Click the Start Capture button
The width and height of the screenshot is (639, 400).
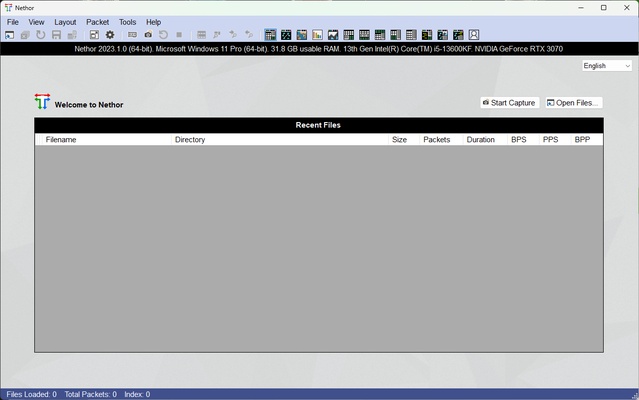(509, 103)
